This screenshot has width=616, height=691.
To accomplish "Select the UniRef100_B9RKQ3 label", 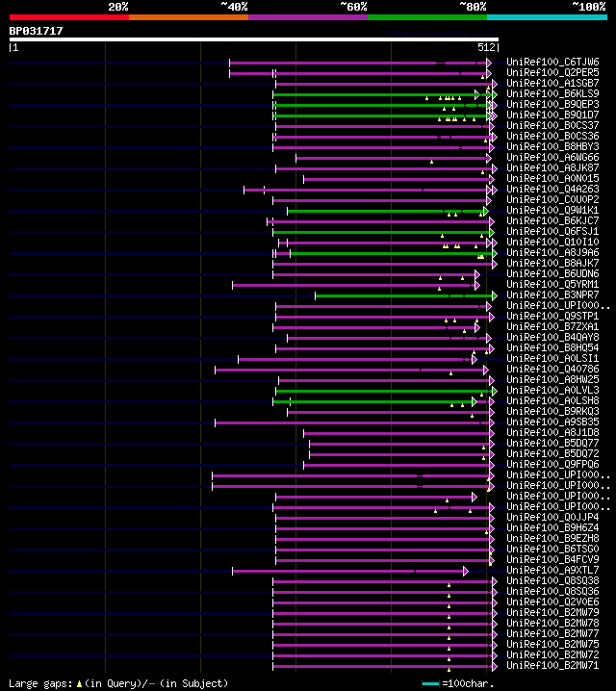I will pyautogui.click(x=552, y=411).
